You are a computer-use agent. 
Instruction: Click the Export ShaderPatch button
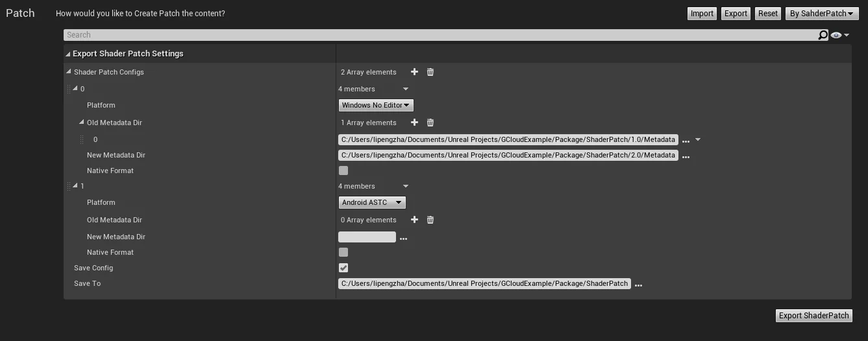click(x=813, y=316)
